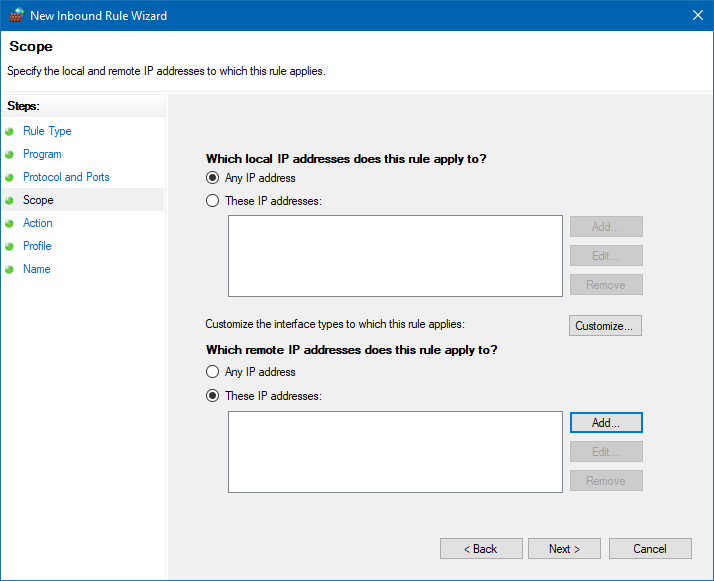Click the green bullet beside Protocol and Ports
714x581 pixels.
coord(10,178)
